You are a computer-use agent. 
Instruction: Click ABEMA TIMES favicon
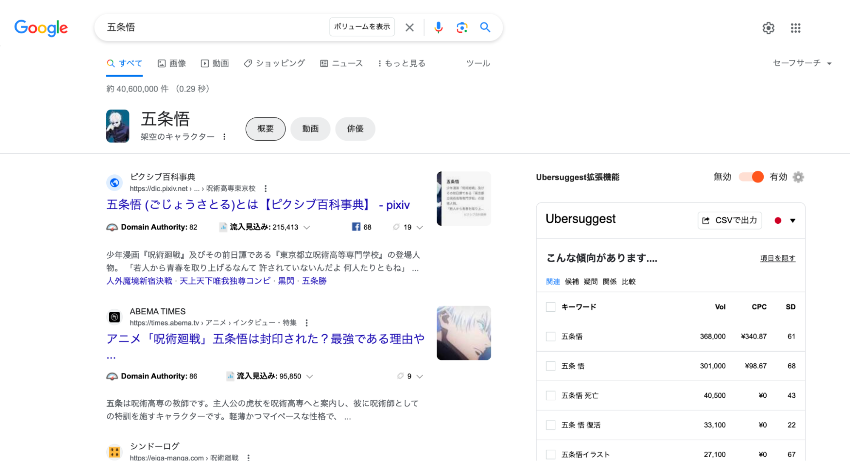pyautogui.click(x=114, y=317)
